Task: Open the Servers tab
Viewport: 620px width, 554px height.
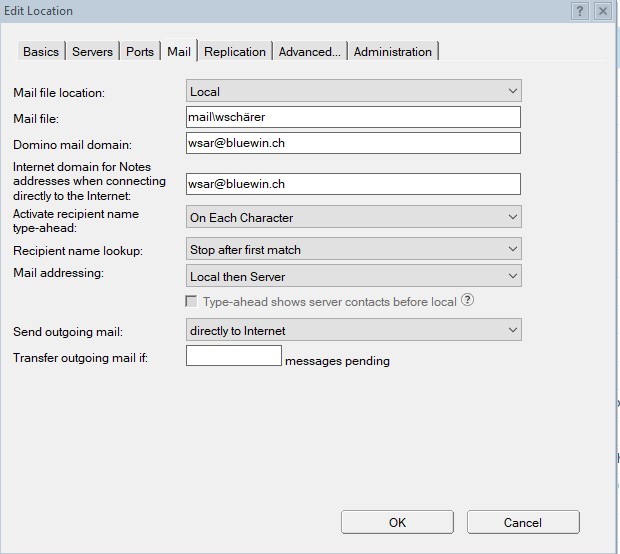Action: click(92, 52)
